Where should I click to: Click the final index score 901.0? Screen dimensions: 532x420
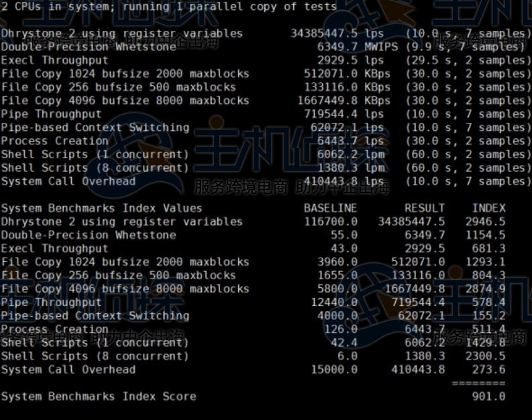(488, 397)
